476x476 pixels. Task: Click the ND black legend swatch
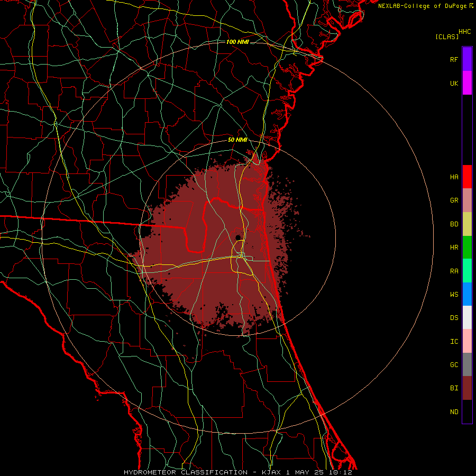coord(467,411)
